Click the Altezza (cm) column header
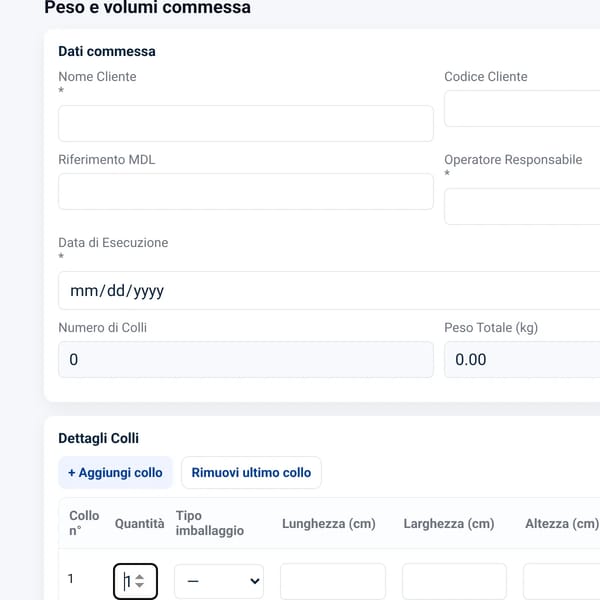Image resolution: width=600 pixels, height=600 pixels. [x=562, y=523]
